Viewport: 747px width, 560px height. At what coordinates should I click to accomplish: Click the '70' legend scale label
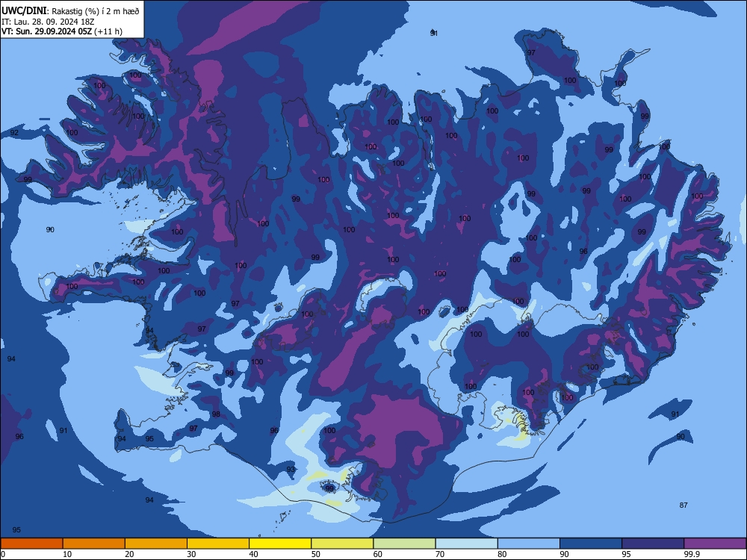point(440,554)
